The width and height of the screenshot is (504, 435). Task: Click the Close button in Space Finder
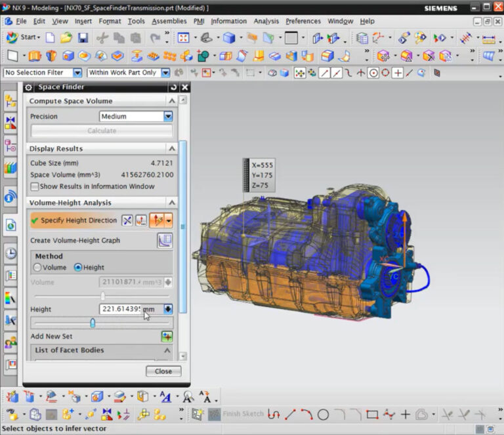(x=163, y=371)
